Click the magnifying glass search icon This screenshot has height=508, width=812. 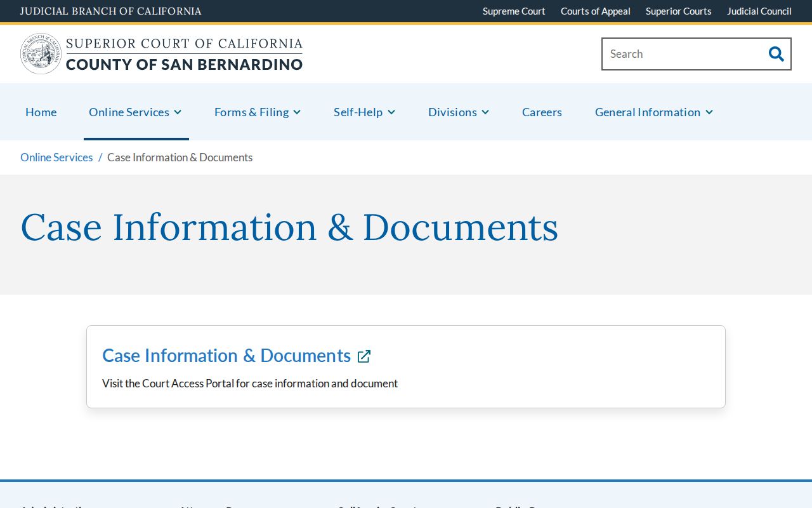point(776,54)
